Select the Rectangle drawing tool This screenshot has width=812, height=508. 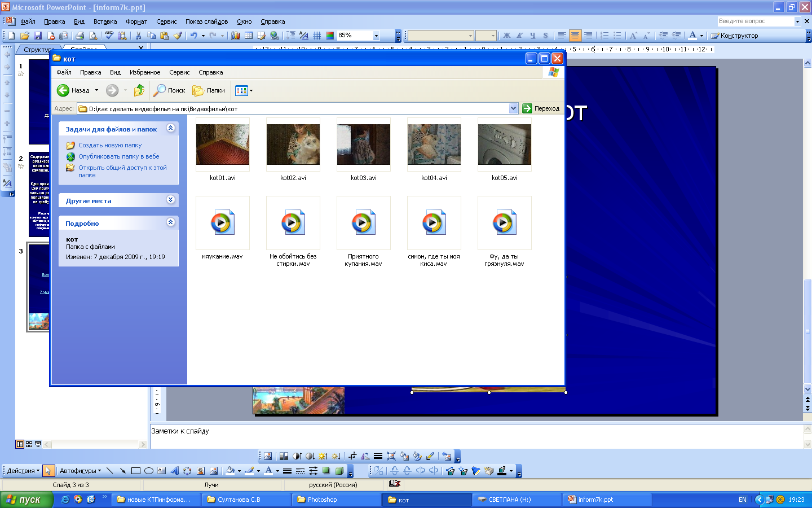[136, 471]
